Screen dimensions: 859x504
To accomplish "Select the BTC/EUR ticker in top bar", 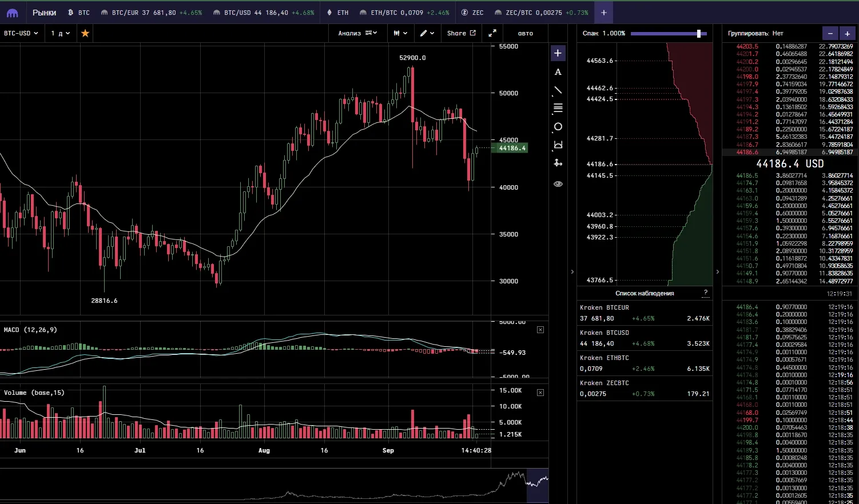I will (x=151, y=13).
